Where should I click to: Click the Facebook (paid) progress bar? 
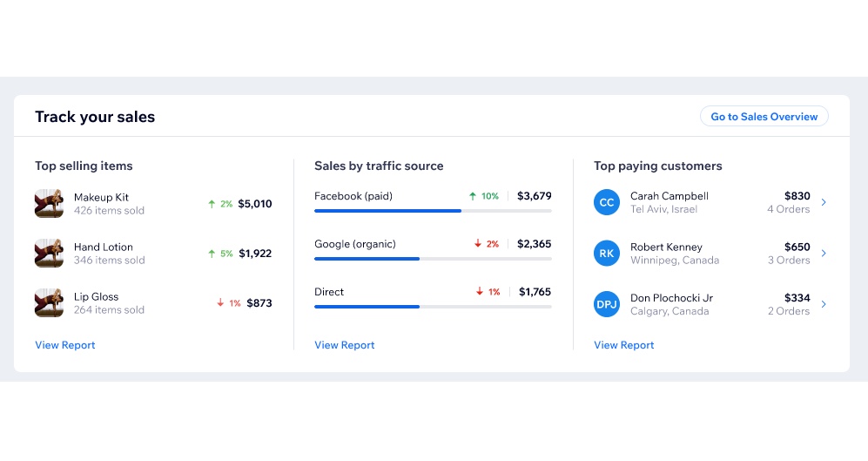pyautogui.click(x=433, y=211)
